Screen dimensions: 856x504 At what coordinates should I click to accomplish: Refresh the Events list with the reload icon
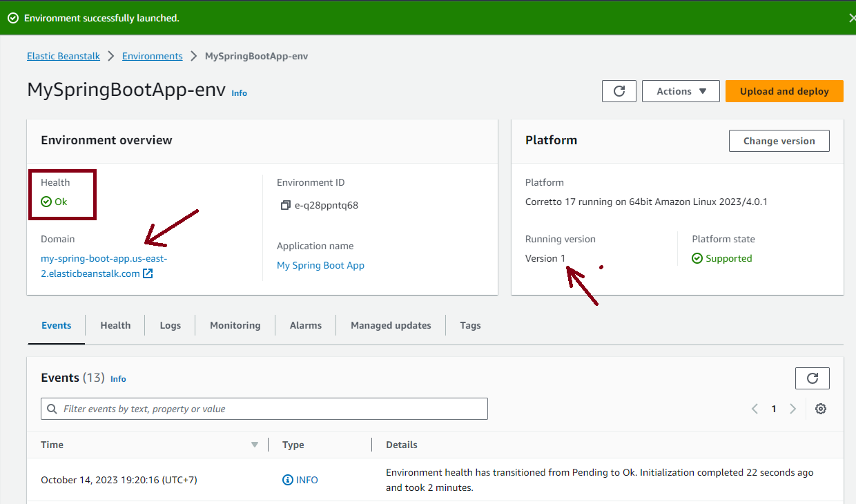click(x=813, y=378)
